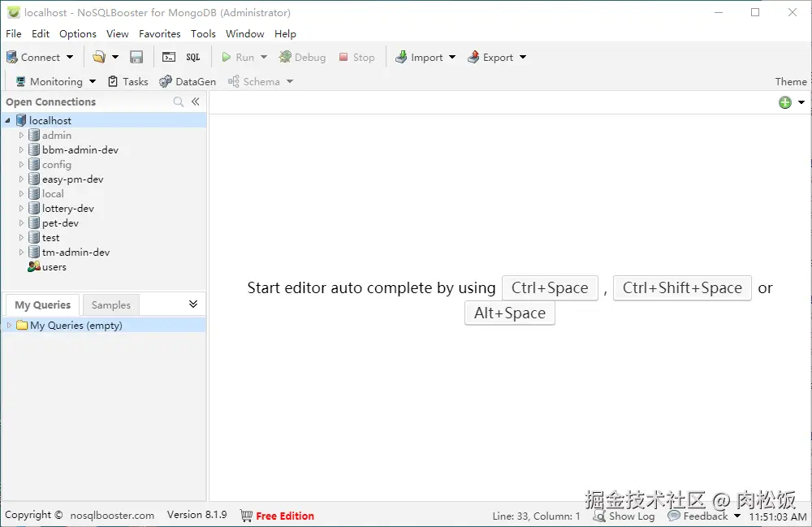812x527 pixels.
Task: Click search icon in Open Connections
Action: [x=178, y=102]
